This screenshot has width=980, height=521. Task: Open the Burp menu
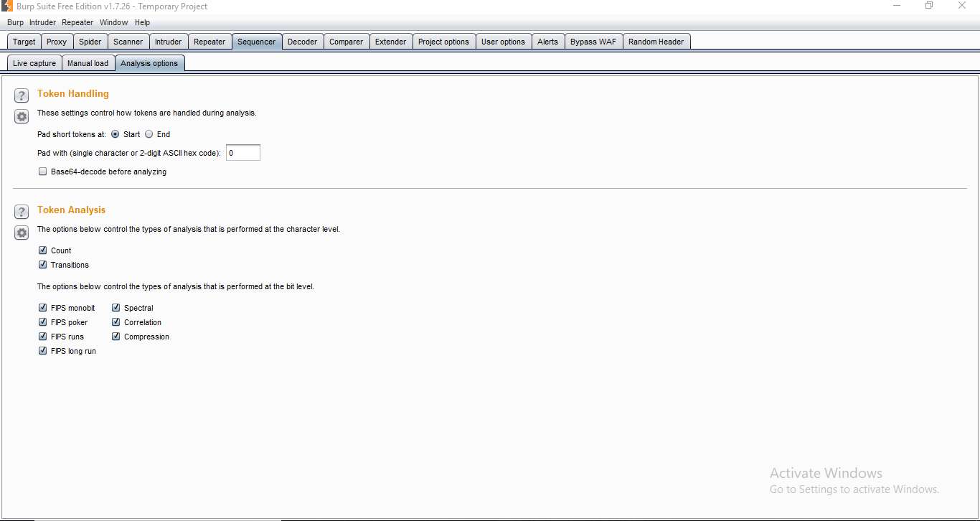point(15,22)
